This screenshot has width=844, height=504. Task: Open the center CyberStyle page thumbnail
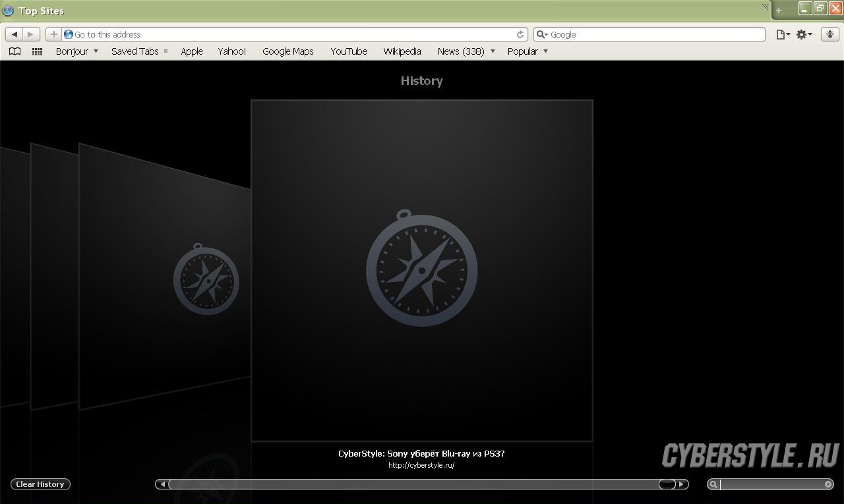point(422,270)
